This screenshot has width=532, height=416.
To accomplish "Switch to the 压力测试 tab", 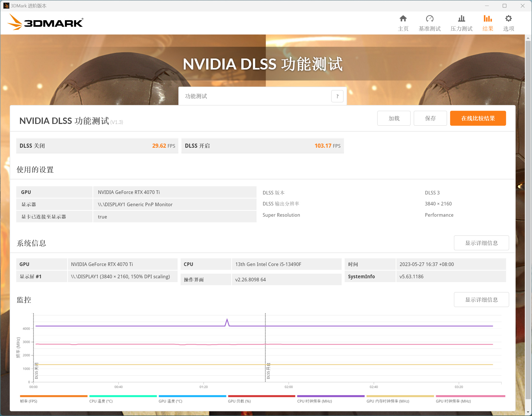I will [461, 22].
